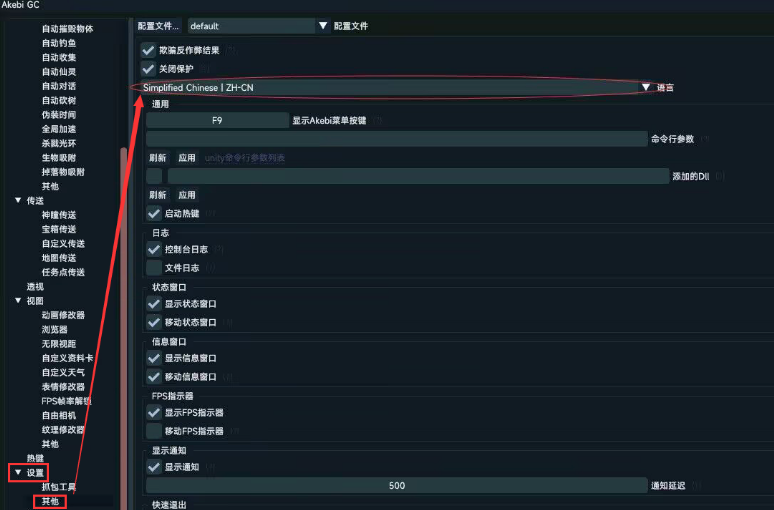Select 地图传送 in the sidebar

[x=59, y=258]
